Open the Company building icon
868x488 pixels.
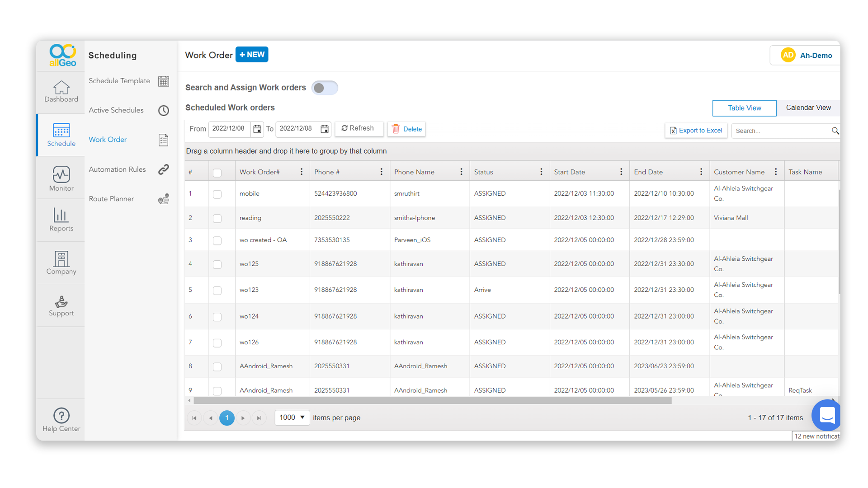click(x=61, y=259)
